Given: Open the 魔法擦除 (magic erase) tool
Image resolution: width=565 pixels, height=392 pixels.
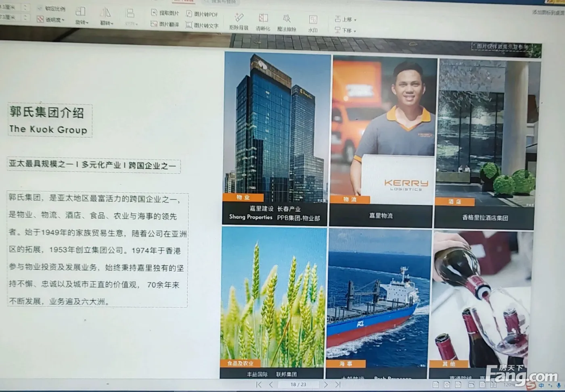Looking at the screenshot, I should (287, 22).
